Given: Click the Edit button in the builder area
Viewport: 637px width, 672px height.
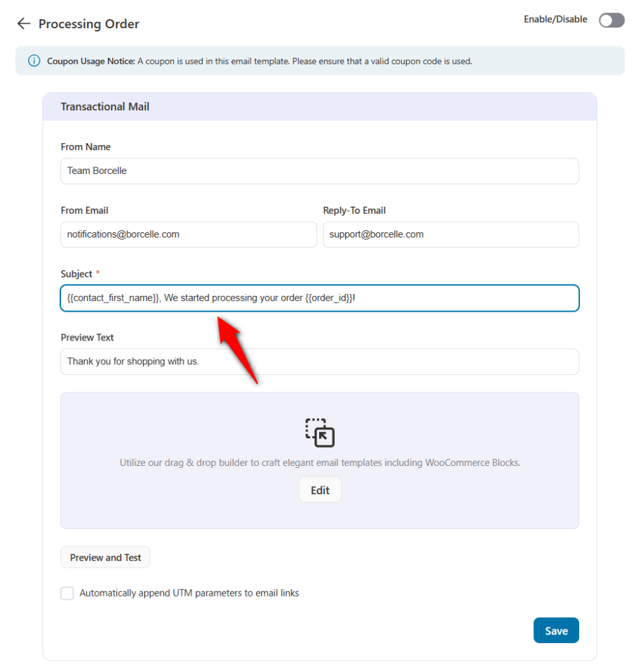Looking at the screenshot, I should (320, 490).
